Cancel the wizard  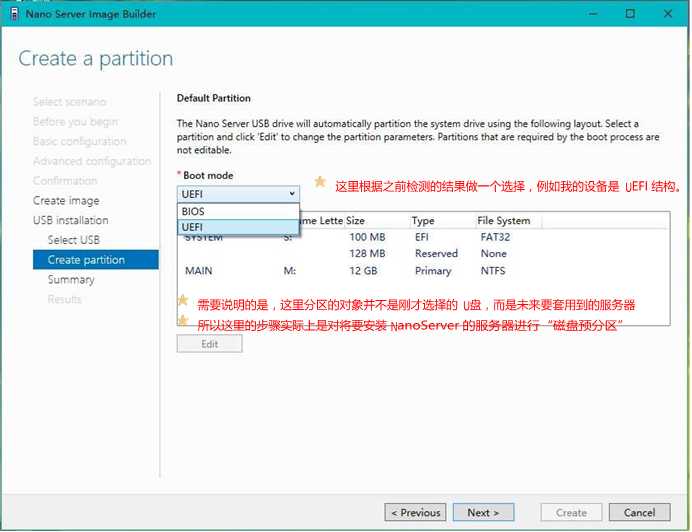pos(639,513)
